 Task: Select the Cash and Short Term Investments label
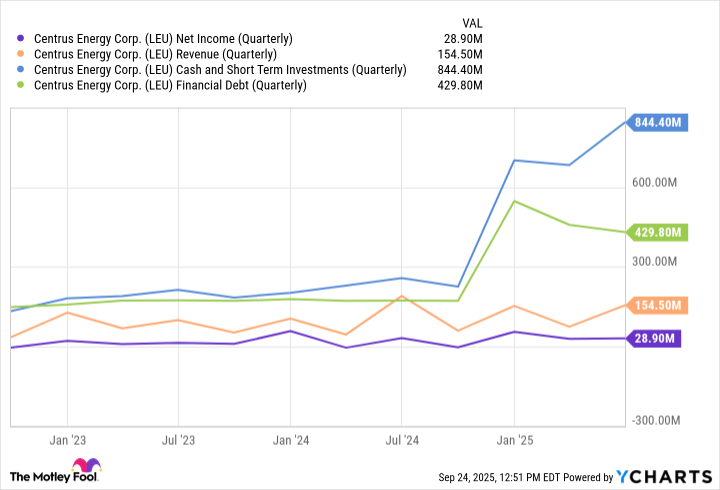coord(220,70)
